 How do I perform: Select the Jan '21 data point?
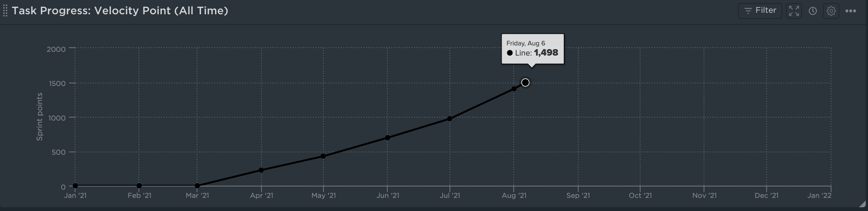[75, 186]
